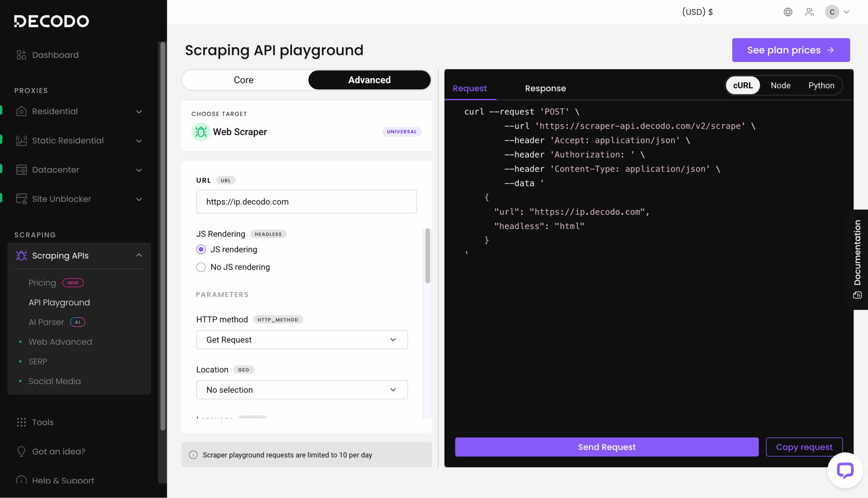Click the info icon beside request limit note
This screenshot has height=498, width=868.
193,455
